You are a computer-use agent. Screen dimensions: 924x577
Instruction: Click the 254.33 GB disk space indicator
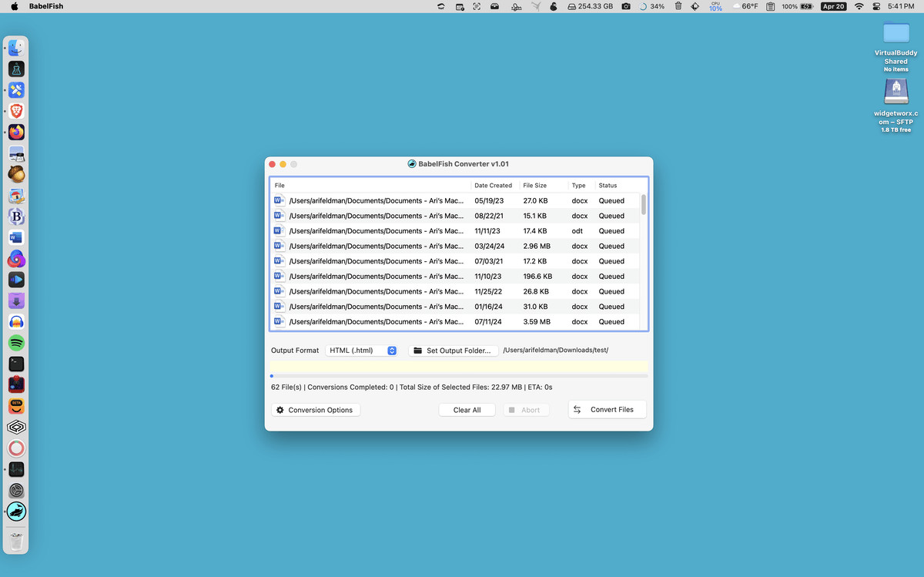coord(591,6)
